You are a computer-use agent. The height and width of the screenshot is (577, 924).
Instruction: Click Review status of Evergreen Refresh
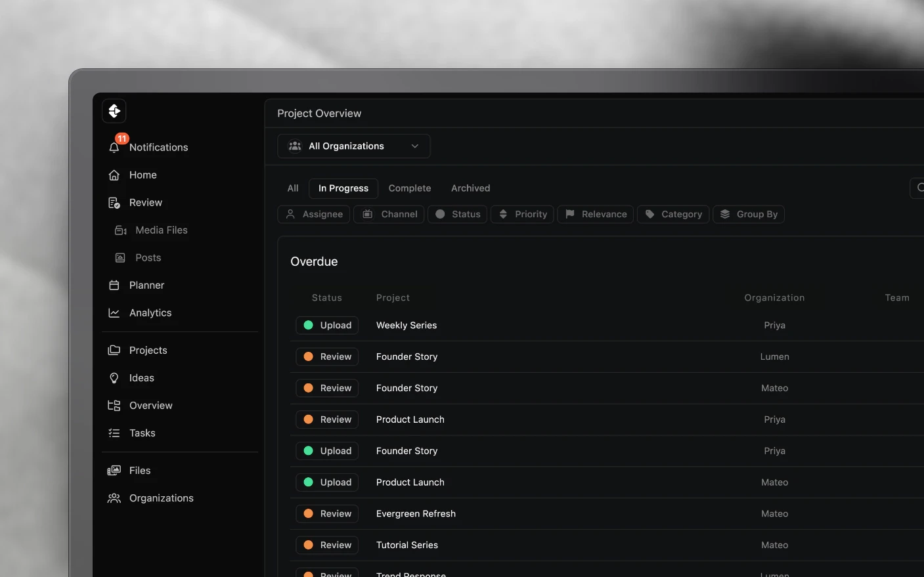click(x=327, y=514)
